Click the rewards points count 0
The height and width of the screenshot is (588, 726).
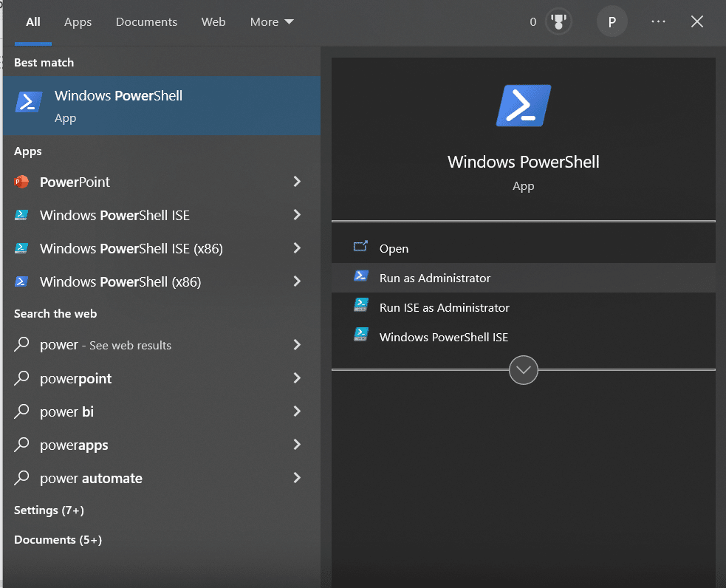[533, 21]
